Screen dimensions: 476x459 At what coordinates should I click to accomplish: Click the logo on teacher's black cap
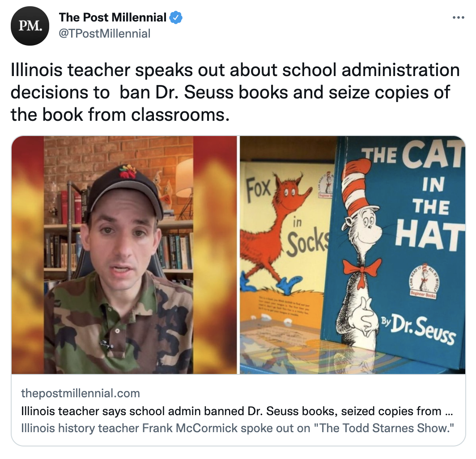point(128,171)
